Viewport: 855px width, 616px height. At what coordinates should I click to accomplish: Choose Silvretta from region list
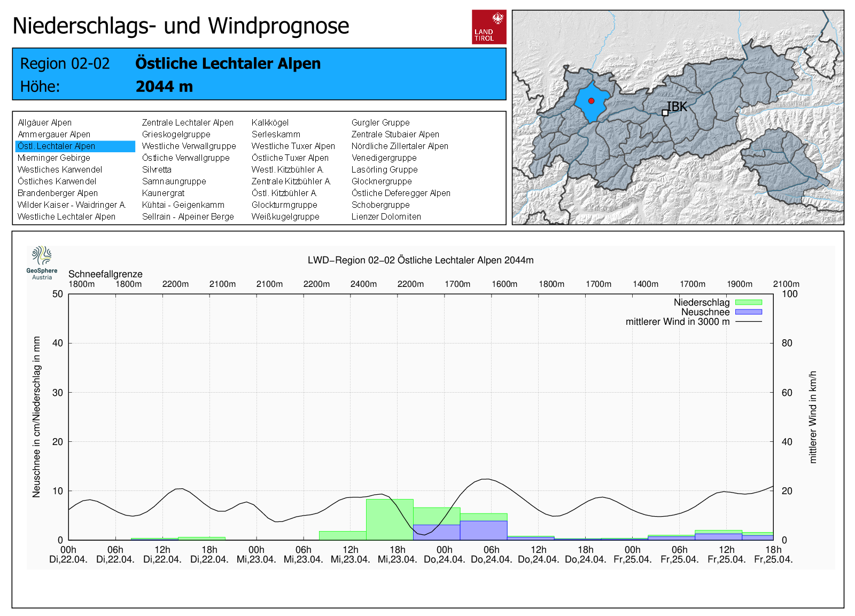(x=157, y=169)
